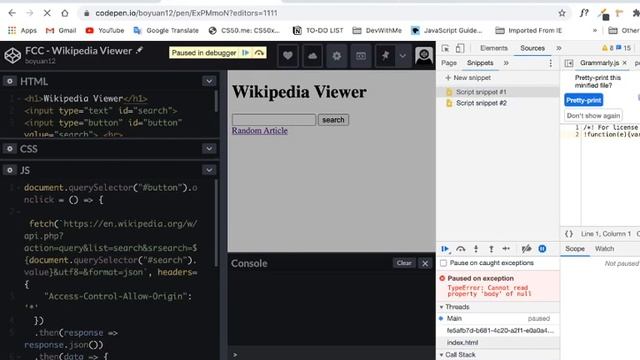Go back with browser back arrow

[x=12, y=13]
